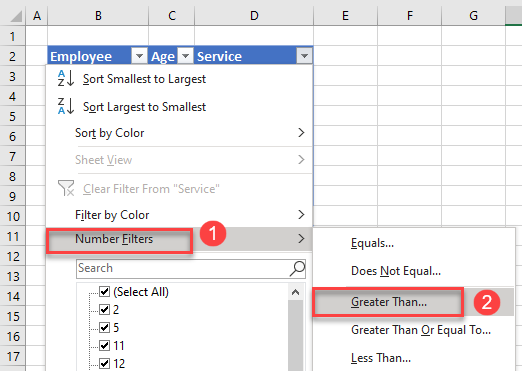Select row 5 header

(x=12, y=116)
